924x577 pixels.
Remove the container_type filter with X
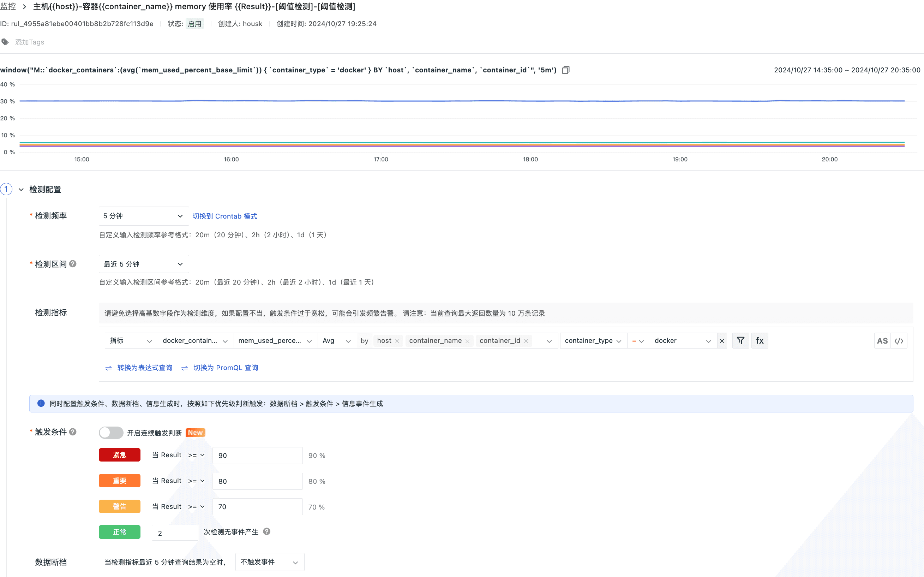click(721, 341)
